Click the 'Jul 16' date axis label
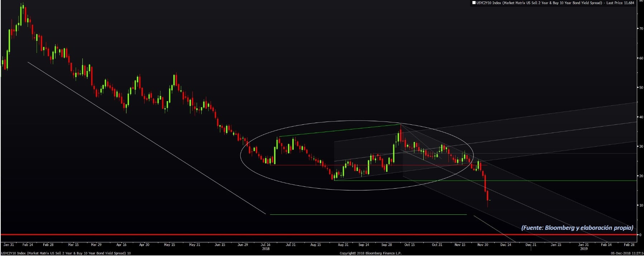Image resolution: width=644 pixels, height=256 pixels. point(265,245)
